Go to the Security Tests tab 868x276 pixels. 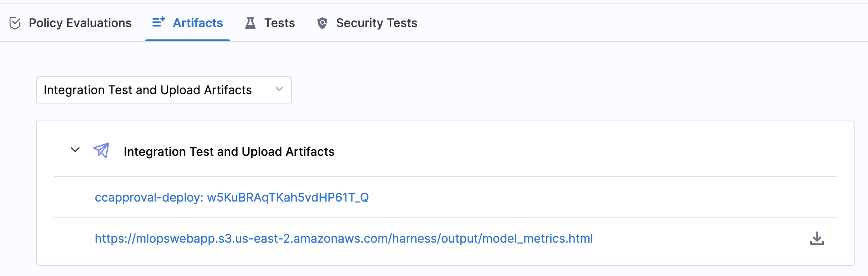click(376, 23)
